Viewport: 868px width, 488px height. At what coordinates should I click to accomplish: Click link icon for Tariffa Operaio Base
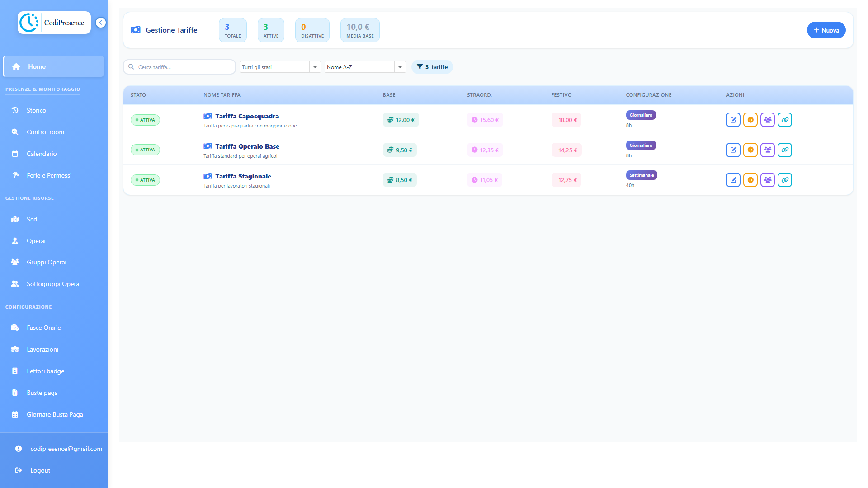coord(784,150)
